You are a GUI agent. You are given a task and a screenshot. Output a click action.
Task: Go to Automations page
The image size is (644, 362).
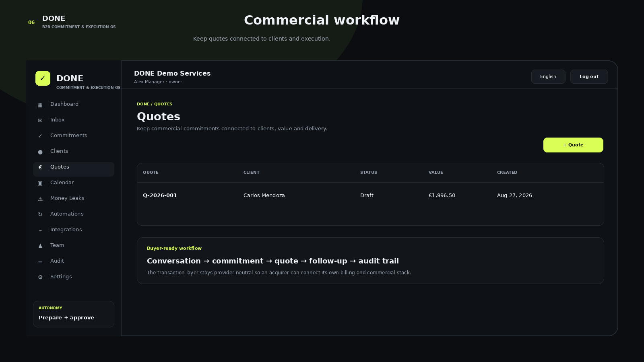pos(74,214)
